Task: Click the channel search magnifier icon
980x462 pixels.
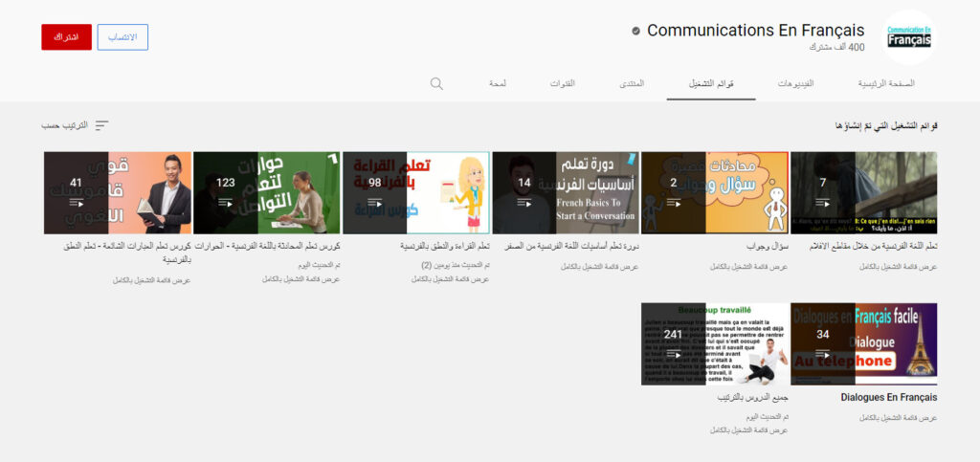Action: click(436, 83)
